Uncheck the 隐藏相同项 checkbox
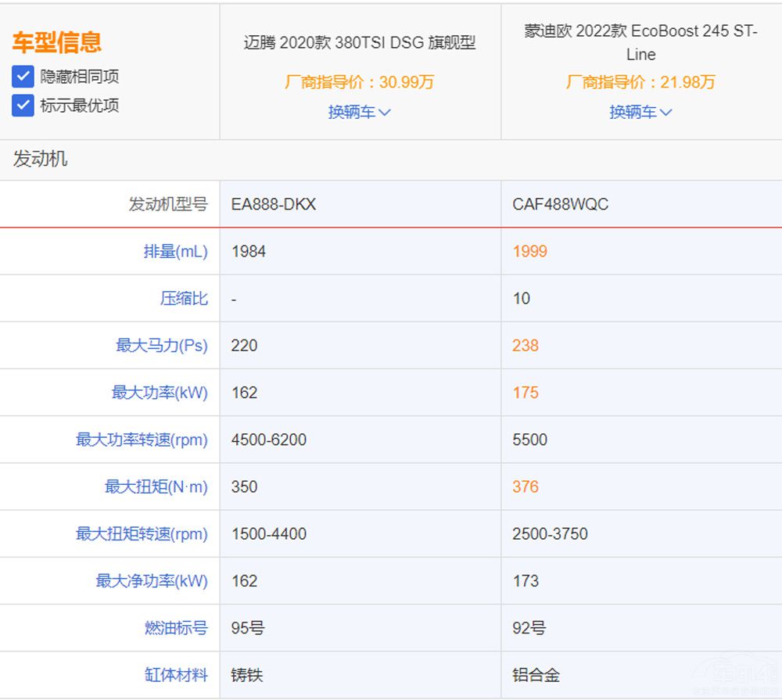This screenshot has height=700, width=782. click(23, 77)
